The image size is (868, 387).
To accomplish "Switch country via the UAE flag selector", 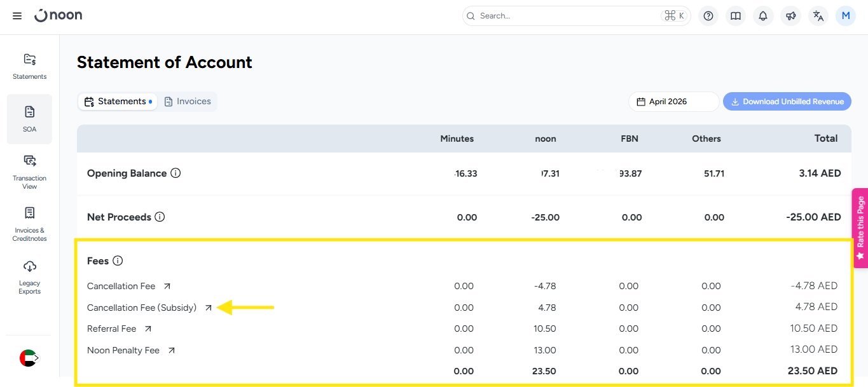I will [x=29, y=358].
